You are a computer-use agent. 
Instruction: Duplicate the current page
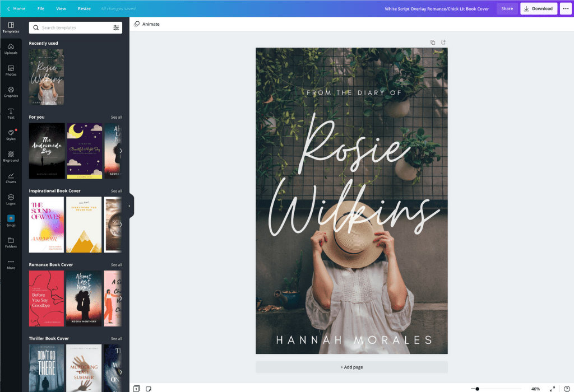click(x=432, y=42)
